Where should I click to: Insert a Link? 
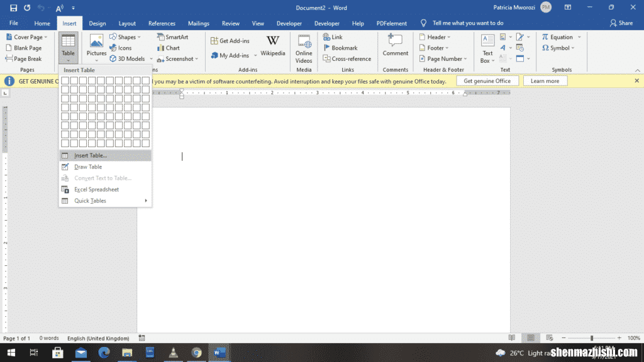click(333, 37)
